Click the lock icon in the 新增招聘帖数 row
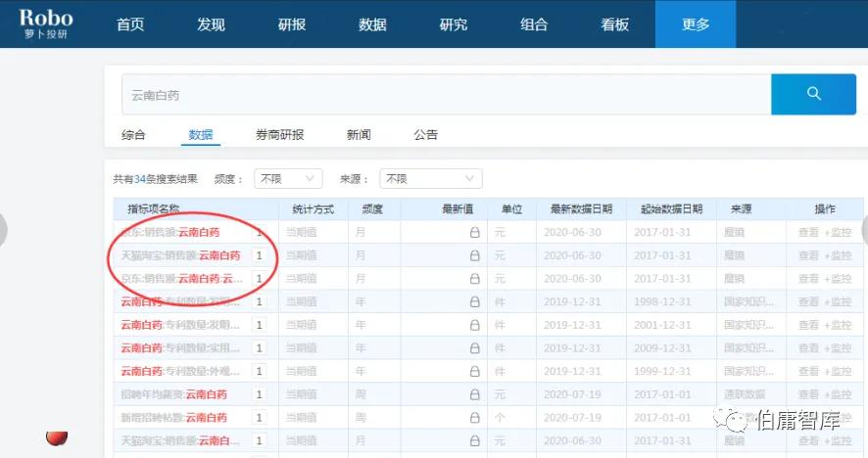Viewport: 868px width, 458px height. coord(474,418)
